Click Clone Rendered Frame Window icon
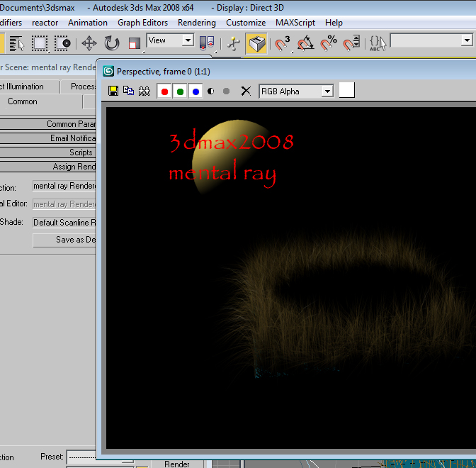476x468 pixels. [x=144, y=91]
